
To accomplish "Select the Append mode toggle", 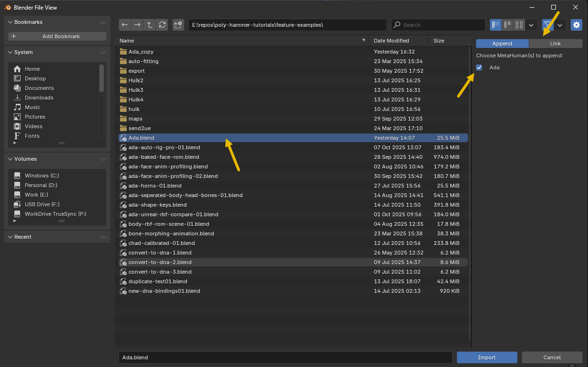I will [502, 44].
